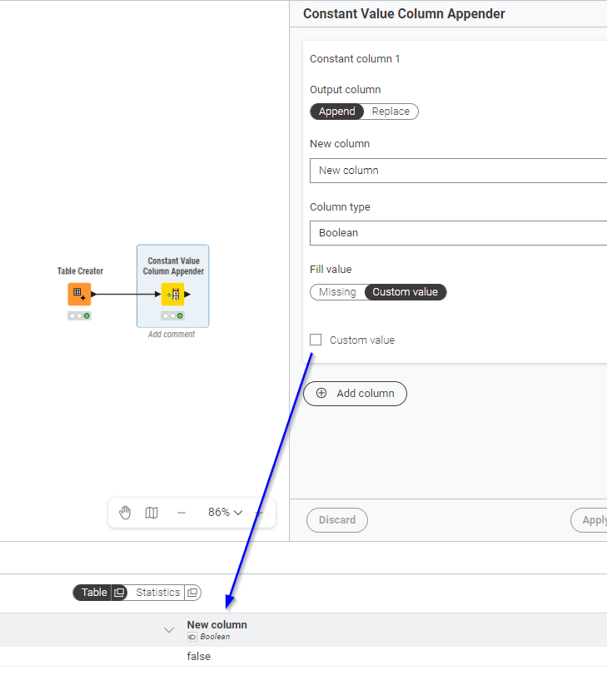Viewport: 607px width, 700px height.
Task: Choose Append for Output column
Action: [337, 112]
